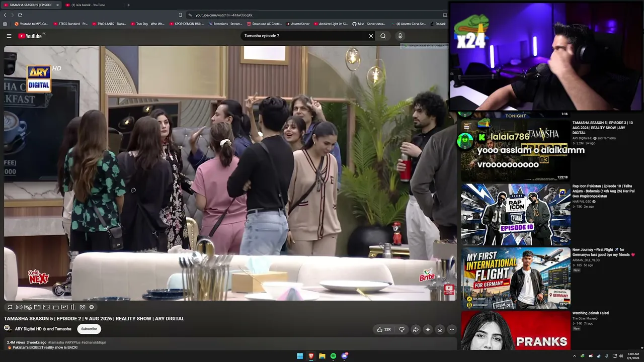Show hidden system tray icons chevron
Viewport: 644px width, 362px height.
point(574,356)
